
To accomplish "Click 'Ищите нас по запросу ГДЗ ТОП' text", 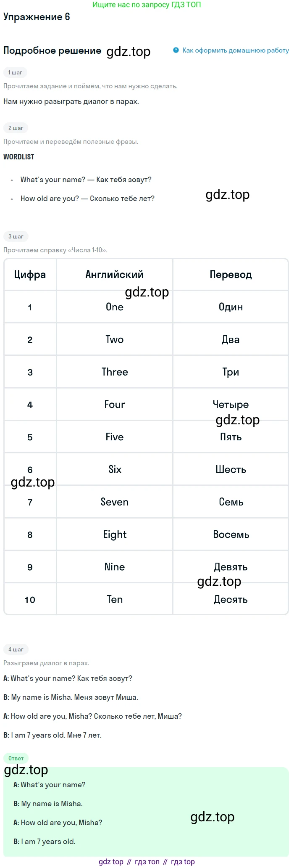I will point(147,5).
